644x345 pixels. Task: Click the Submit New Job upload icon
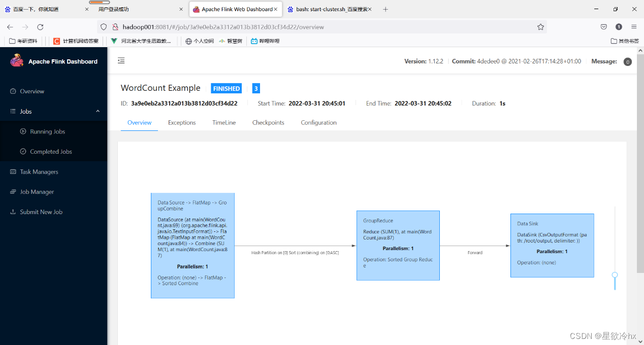[x=13, y=212]
